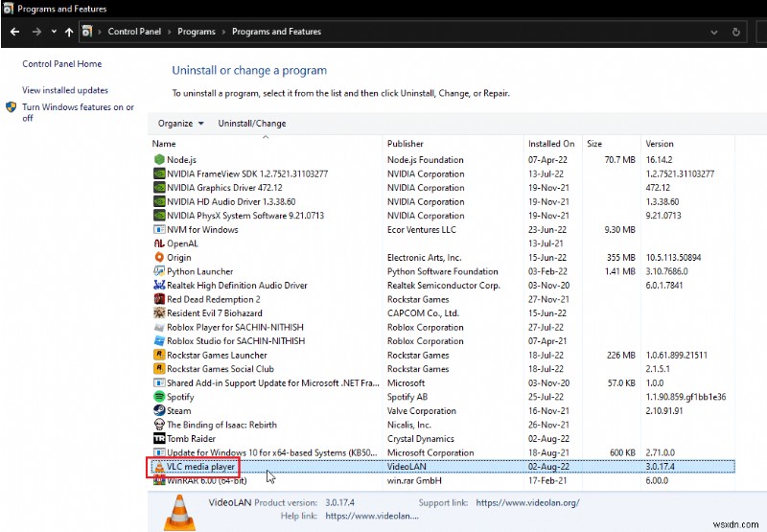
Task: Expand the chevron after Control Panel breadcrumb
Action: pyautogui.click(x=170, y=32)
